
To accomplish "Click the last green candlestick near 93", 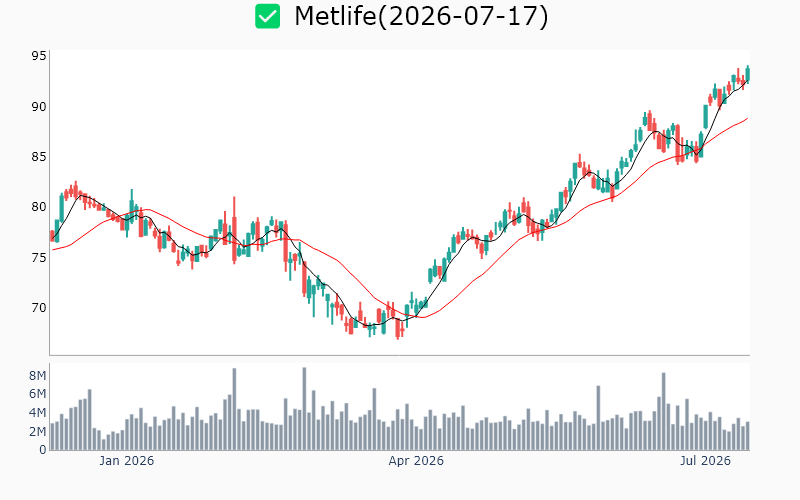I will (x=748, y=73).
